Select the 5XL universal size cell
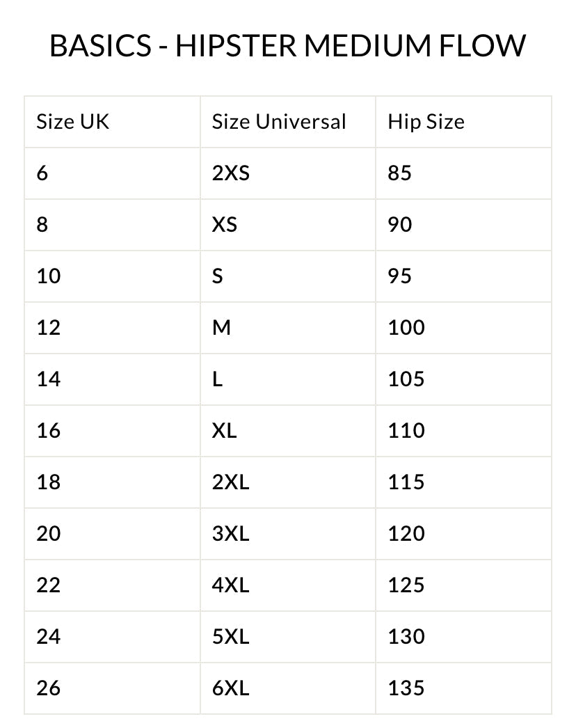Image resolution: width=576 pixels, height=728 pixels. pos(230,637)
